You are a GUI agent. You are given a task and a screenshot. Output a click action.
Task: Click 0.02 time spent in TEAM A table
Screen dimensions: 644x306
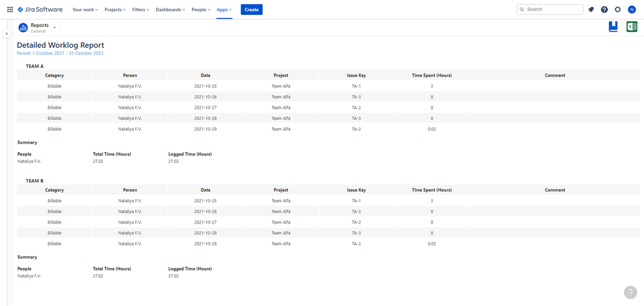[432, 129]
